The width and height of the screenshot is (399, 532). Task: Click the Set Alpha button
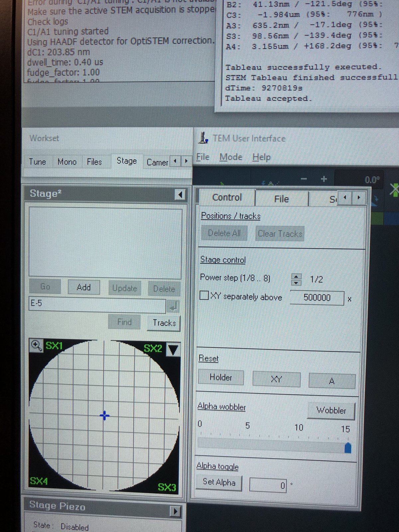(x=219, y=482)
